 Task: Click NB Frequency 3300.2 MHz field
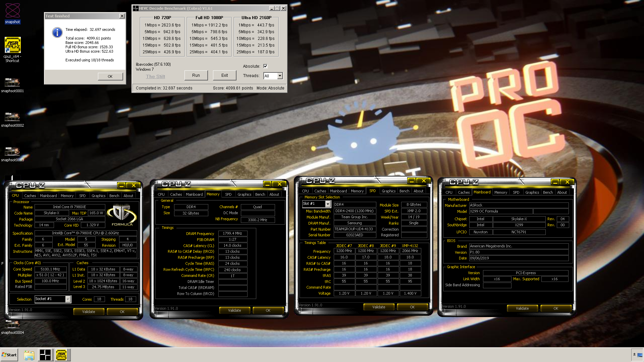pyautogui.click(x=258, y=220)
